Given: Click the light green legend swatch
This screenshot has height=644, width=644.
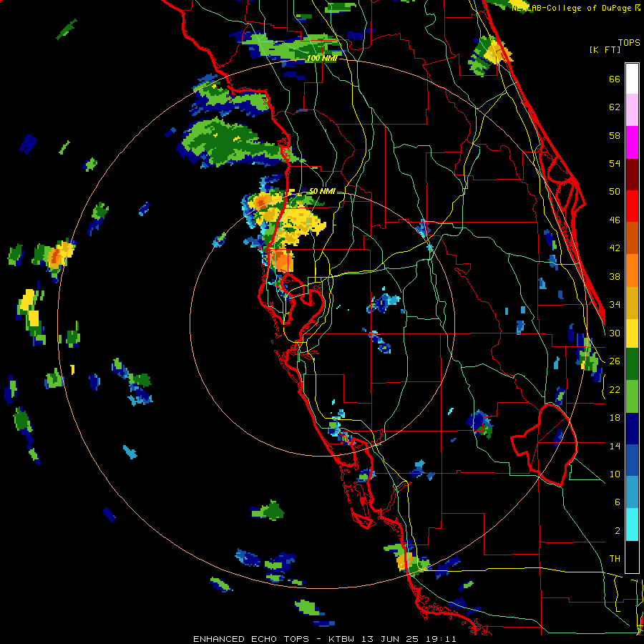Looking at the screenshot, I should pyautogui.click(x=632, y=396).
